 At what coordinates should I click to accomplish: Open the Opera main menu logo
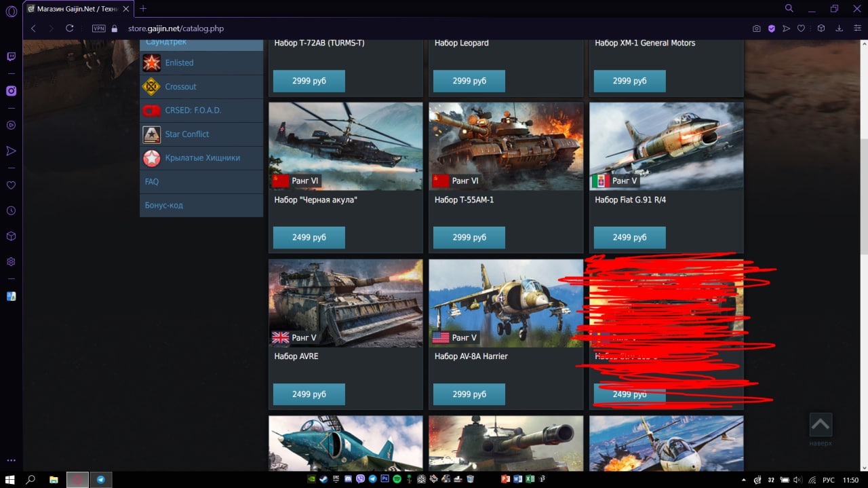pyautogui.click(x=11, y=11)
